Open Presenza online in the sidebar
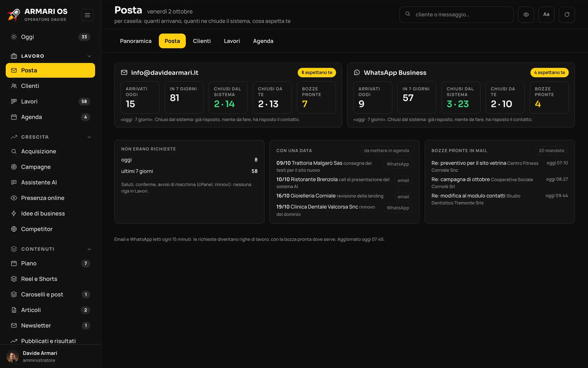588x368 pixels. (x=50, y=198)
